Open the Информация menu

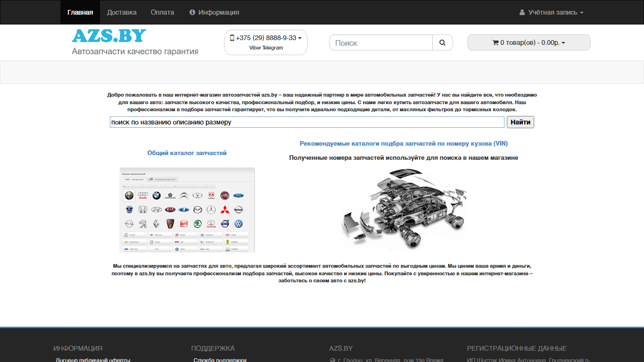[214, 12]
